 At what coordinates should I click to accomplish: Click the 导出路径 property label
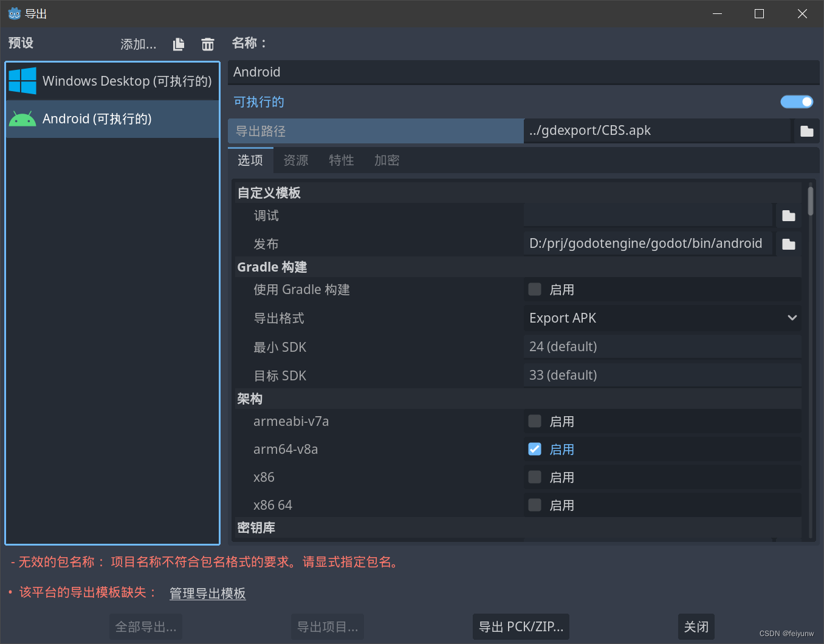pyautogui.click(x=261, y=131)
